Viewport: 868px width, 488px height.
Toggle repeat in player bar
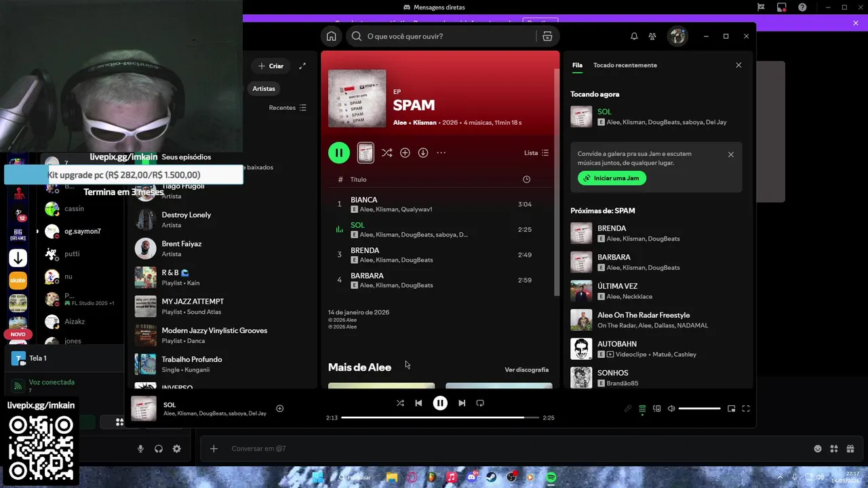coord(480,403)
